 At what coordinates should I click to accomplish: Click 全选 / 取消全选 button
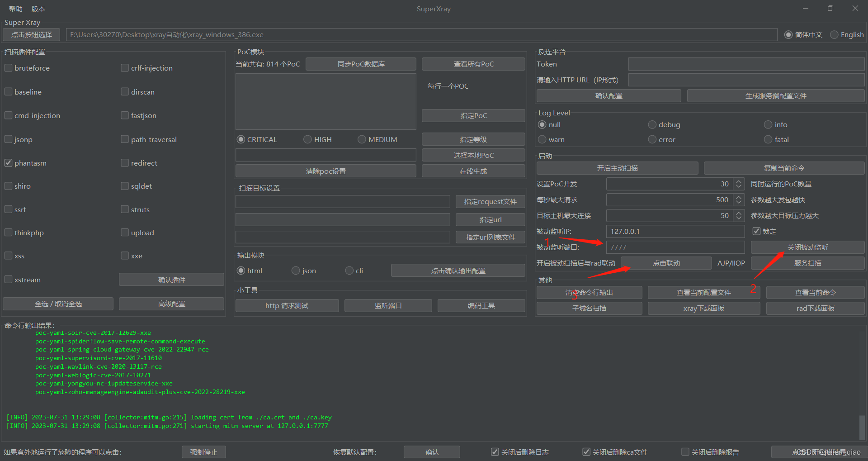(58, 304)
